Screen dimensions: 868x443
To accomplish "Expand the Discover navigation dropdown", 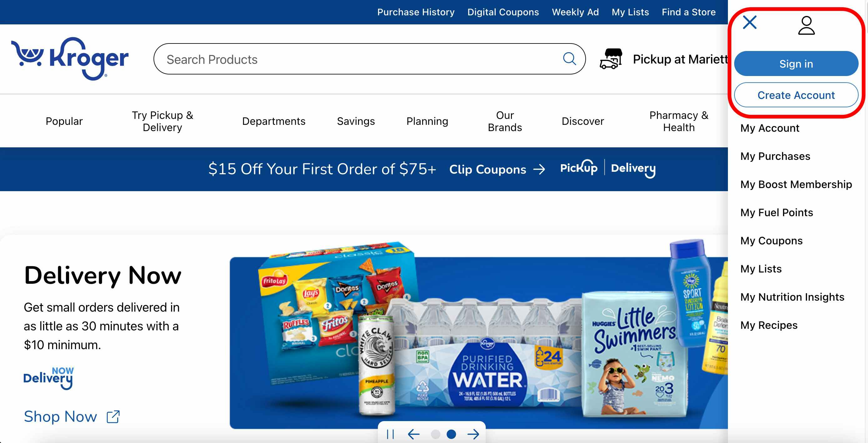I will [583, 120].
